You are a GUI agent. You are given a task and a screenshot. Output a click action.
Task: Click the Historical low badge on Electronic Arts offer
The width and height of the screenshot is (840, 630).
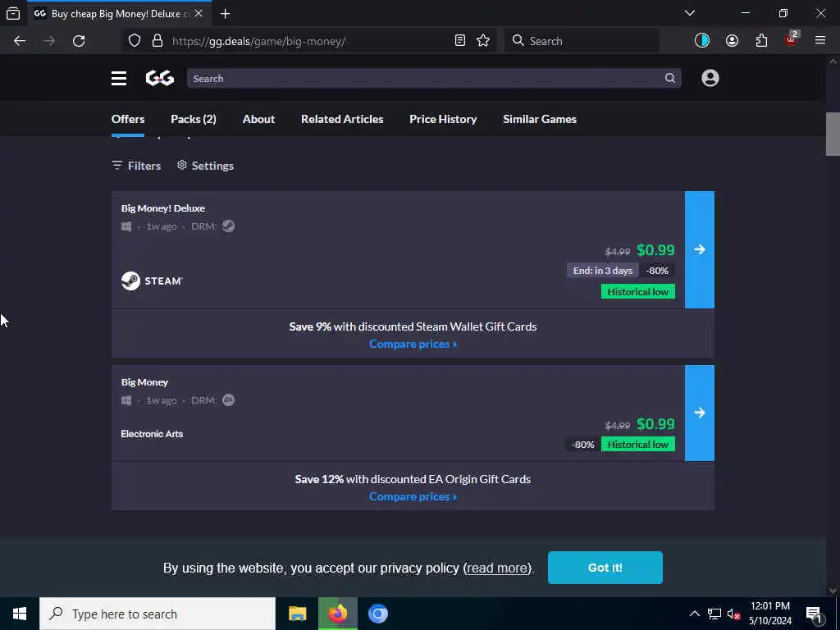(637, 445)
